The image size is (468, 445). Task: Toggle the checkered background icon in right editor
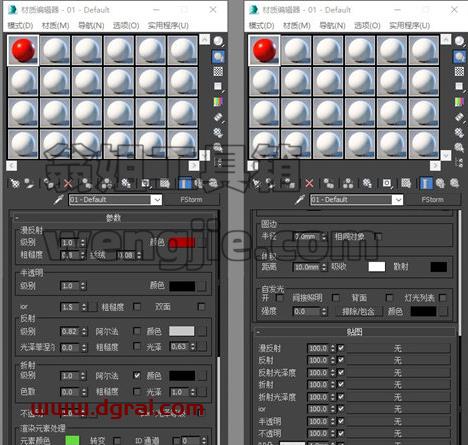coord(459,71)
